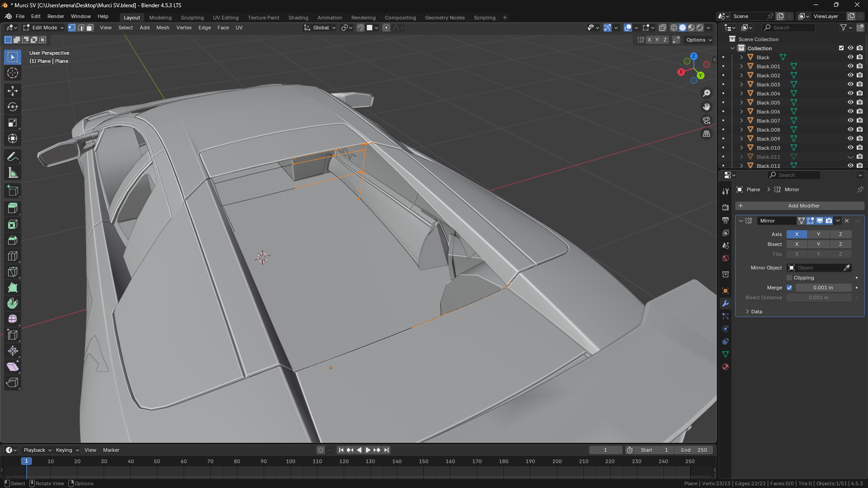Select the Shrink/Fatten tool
This screenshot has height=488, width=868.
(x=13, y=351)
